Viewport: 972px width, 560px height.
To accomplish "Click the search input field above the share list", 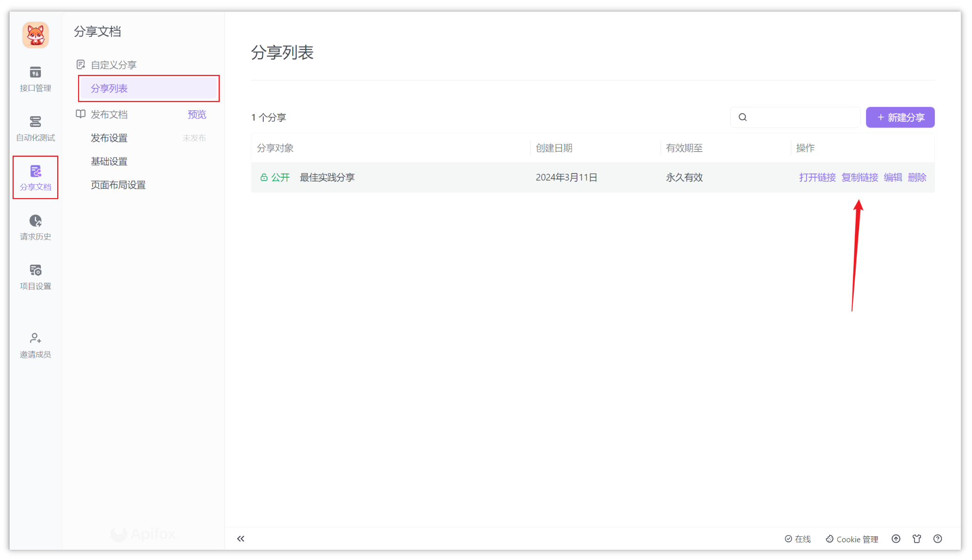I will tap(795, 117).
